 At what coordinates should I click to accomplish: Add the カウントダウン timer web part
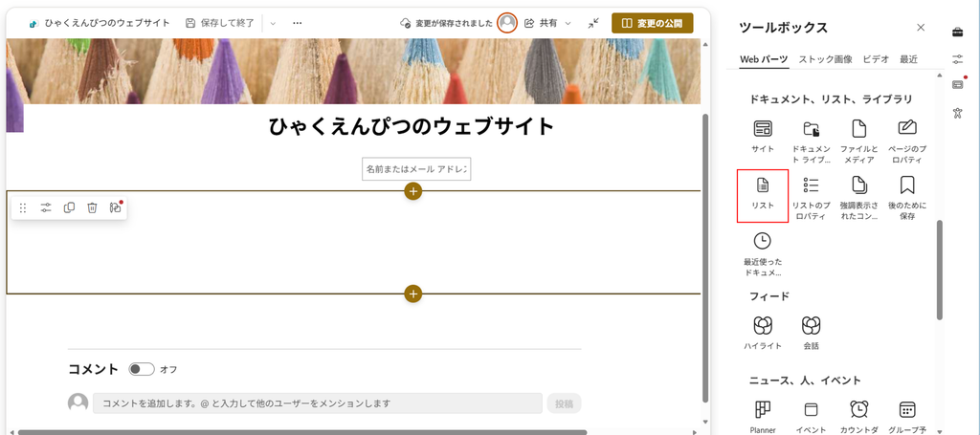[858, 416]
